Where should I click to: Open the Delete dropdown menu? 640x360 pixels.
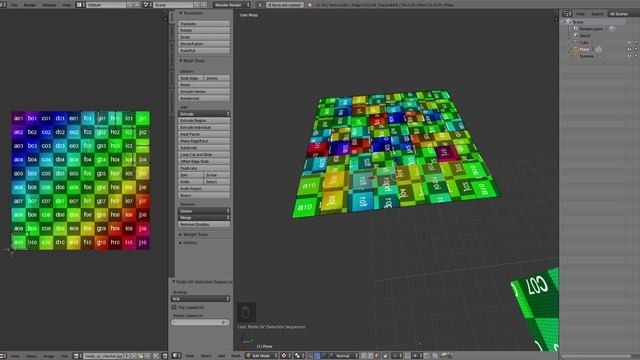click(204, 211)
